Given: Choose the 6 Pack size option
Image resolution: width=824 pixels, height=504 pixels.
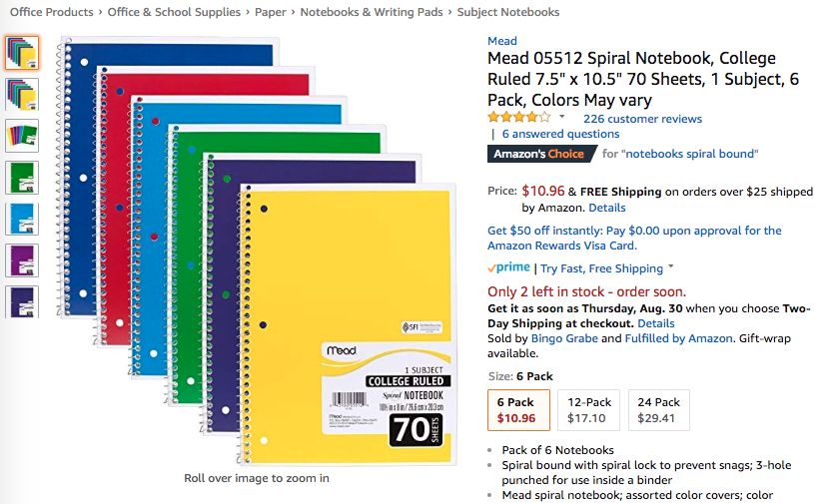Looking at the screenshot, I should 516,410.
